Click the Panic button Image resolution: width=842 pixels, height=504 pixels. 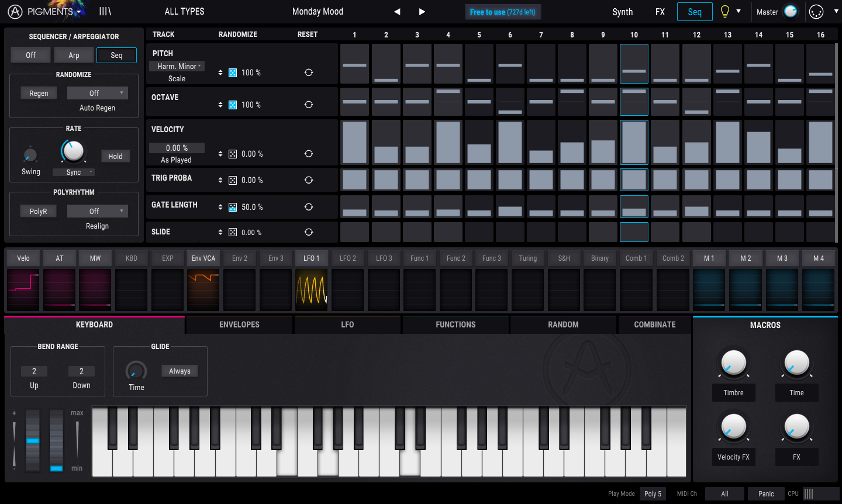[766, 493]
